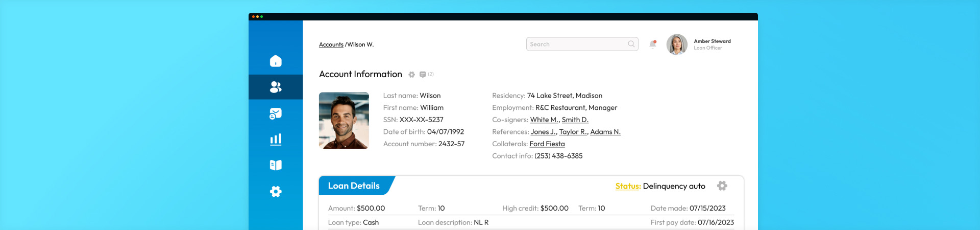980x230 pixels.
Task: Open Account Information settings gear
Action: 412,75
